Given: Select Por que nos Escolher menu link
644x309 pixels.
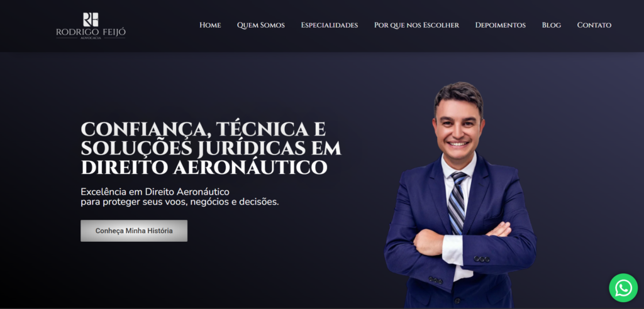Looking at the screenshot, I should tap(416, 25).
